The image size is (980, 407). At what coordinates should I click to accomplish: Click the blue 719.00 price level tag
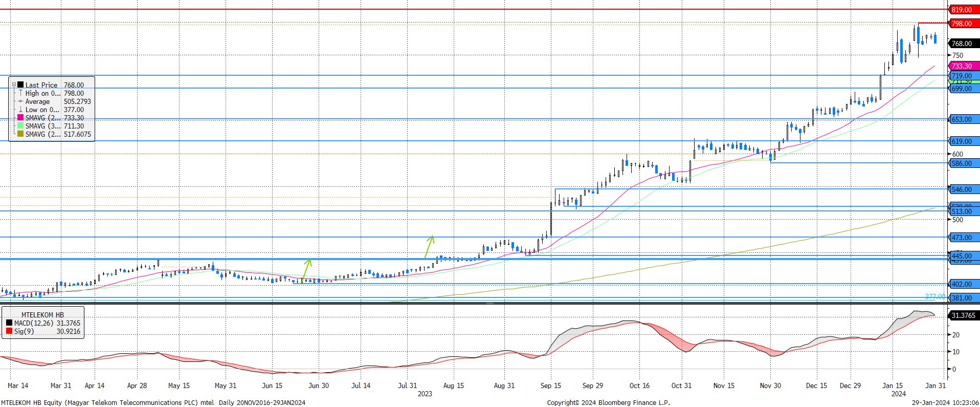click(x=964, y=76)
